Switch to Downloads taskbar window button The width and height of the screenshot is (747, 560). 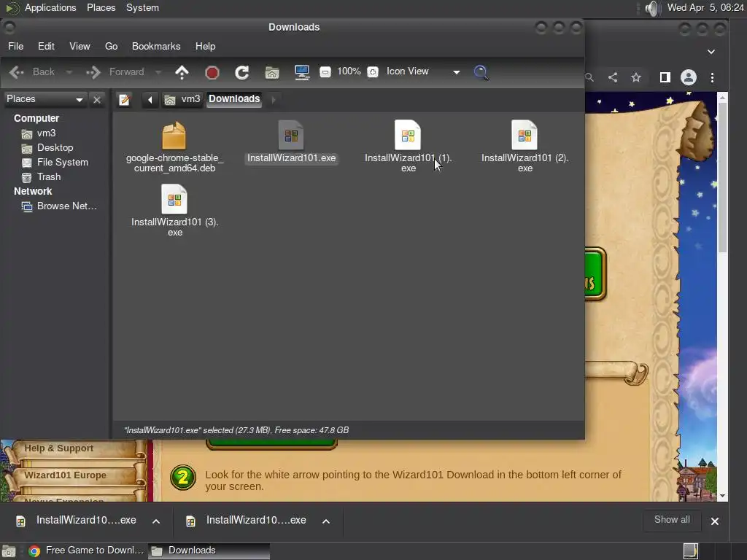point(209,551)
